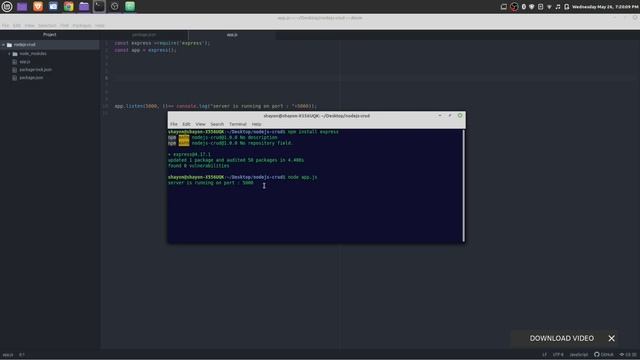Open Atom's File menu
640x360 pixels.
pyautogui.click(x=5, y=26)
